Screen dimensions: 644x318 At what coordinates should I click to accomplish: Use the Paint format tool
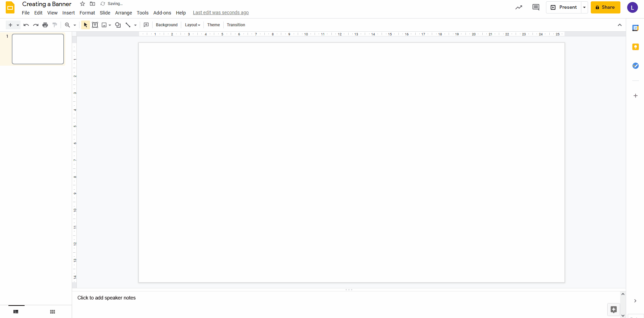pyautogui.click(x=55, y=25)
